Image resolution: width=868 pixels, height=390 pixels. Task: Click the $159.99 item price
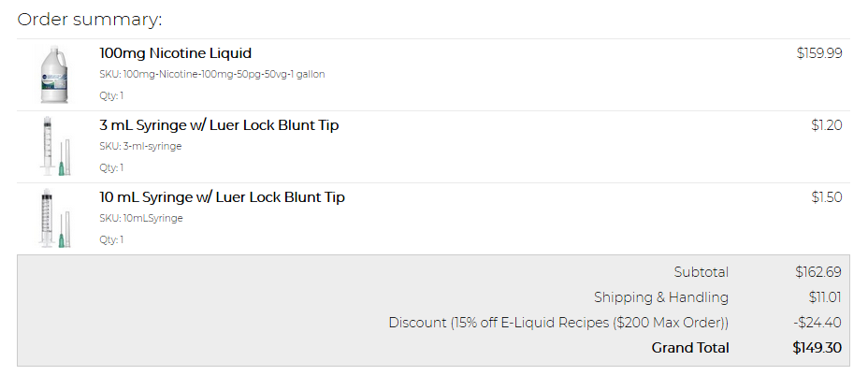click(x=818, y=53)
